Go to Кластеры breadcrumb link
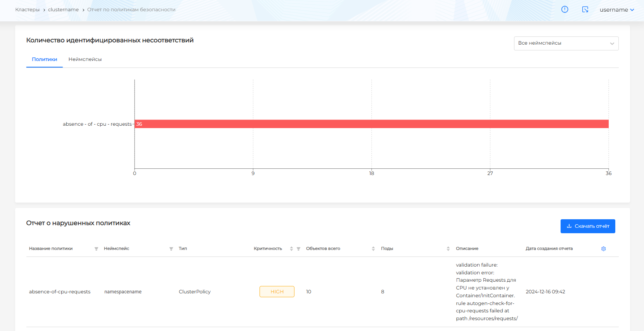Image resolution: width=644 pixels, height=331 pixels. (27, 10)
